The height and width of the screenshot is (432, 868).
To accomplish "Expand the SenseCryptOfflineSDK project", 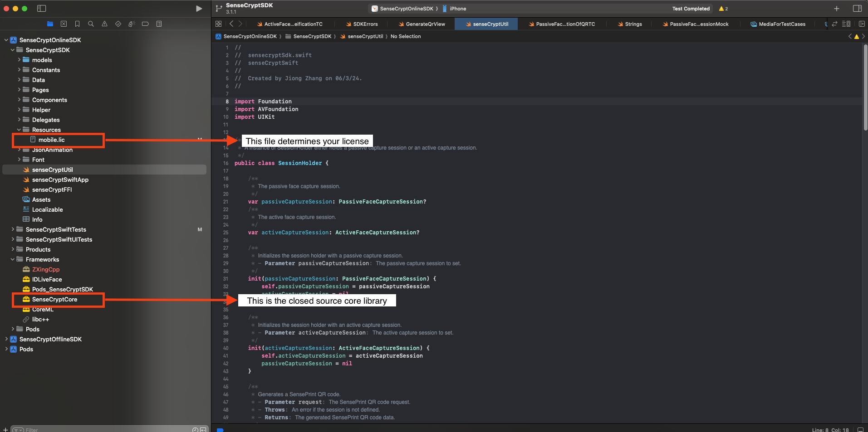I will [6, 339].
